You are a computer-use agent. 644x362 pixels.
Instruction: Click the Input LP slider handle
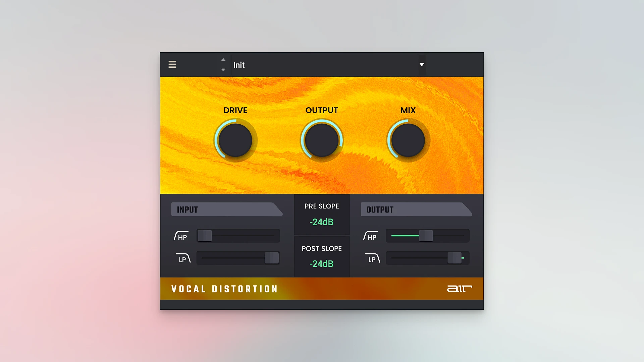(272, 258)
